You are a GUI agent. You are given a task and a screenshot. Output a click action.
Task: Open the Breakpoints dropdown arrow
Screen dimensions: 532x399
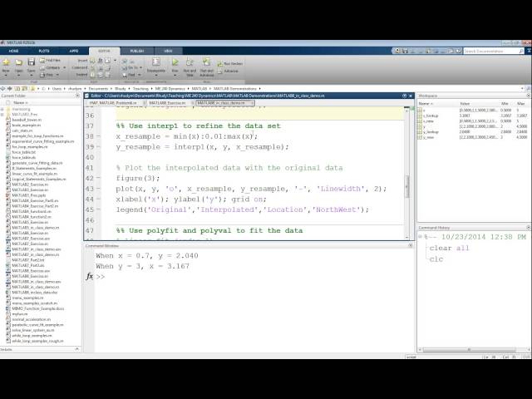(x=156, y=75)
